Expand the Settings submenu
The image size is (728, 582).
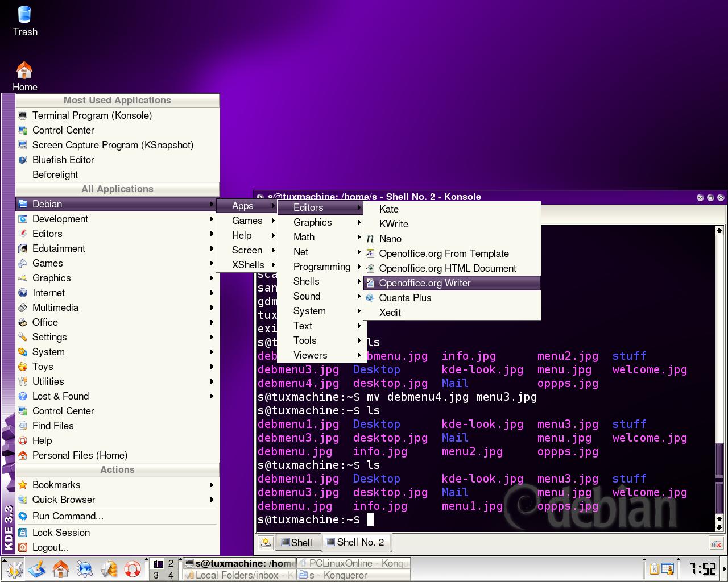pyautogui.click(x=117, y=337)
